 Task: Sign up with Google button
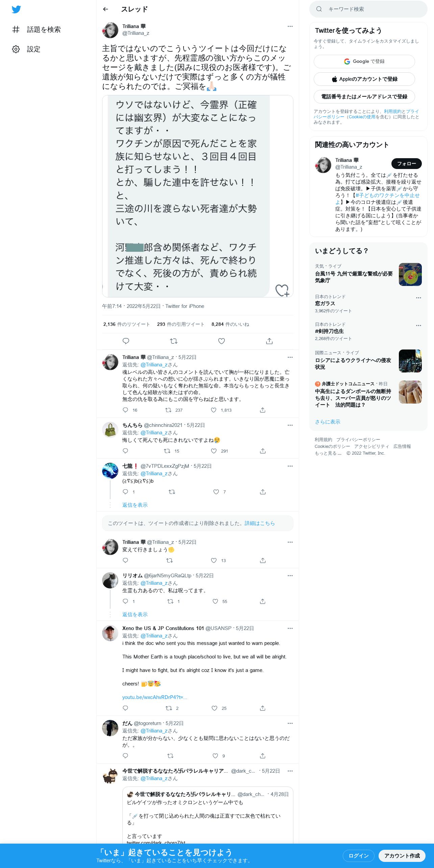[364, 62]
